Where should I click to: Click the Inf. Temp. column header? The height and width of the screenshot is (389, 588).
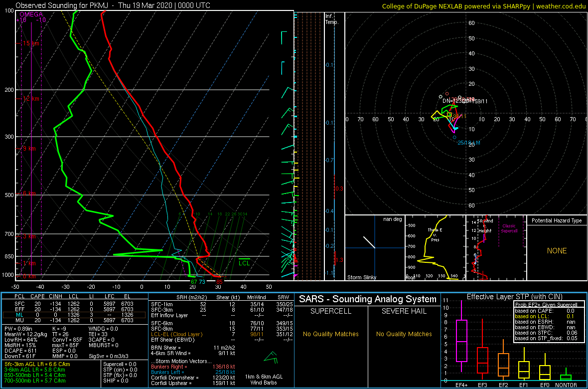pos(332,19)
